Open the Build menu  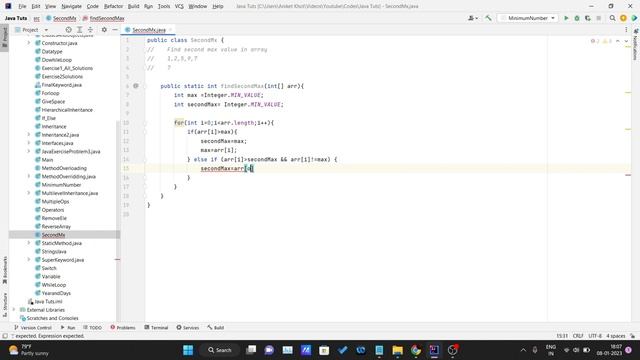tap(133, 6)
